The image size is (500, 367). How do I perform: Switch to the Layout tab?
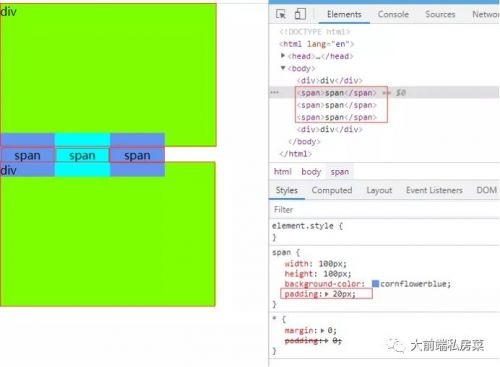(379, 190)
